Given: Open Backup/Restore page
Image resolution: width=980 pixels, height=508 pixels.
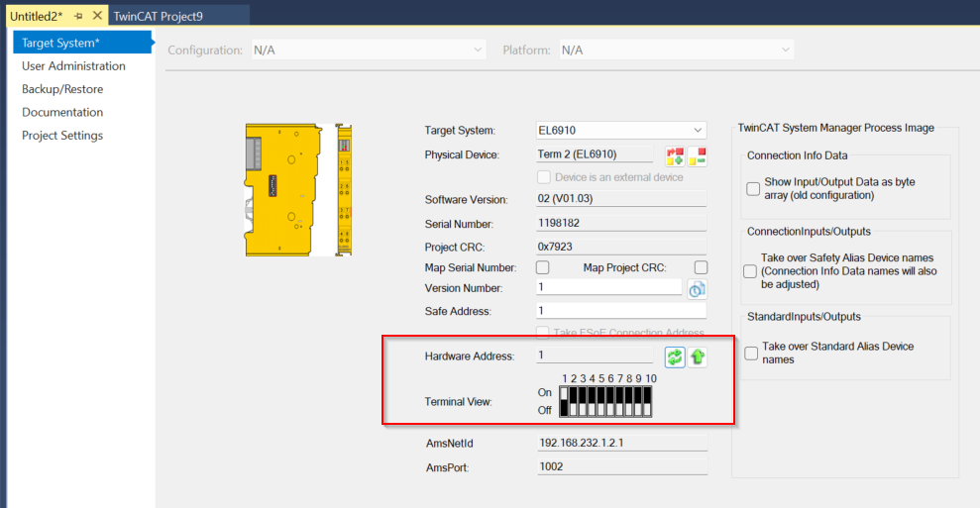Looking at the screenshot, I should pos(62,89).
